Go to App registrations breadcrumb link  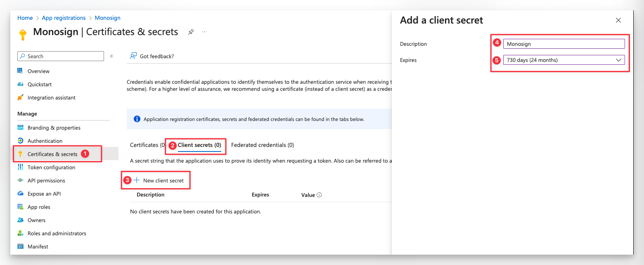[x=64, y=18]
